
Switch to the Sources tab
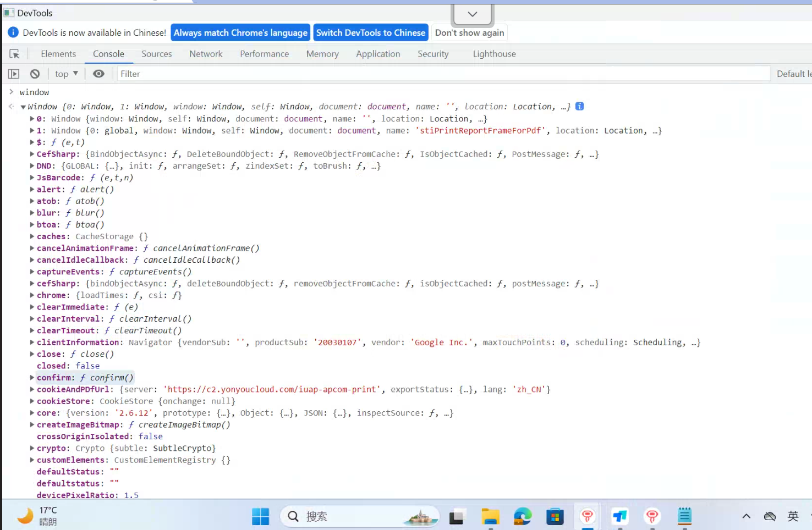pyautogui.click(x=156, y=54)
